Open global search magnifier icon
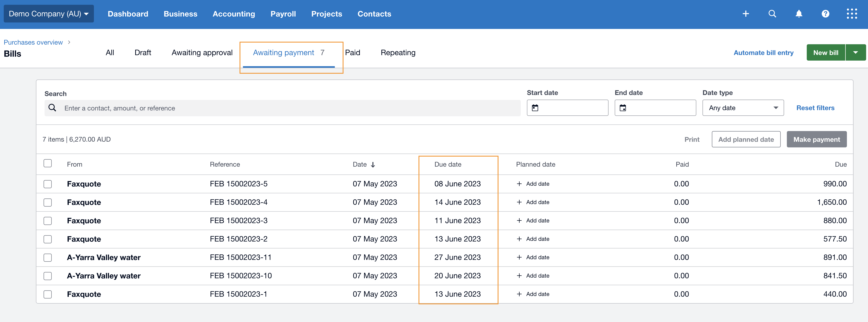 tap(772, 14)
